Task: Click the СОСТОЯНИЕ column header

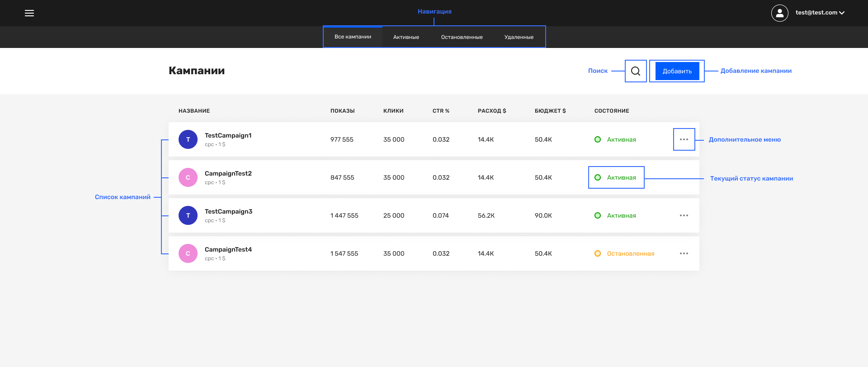Action: (612, 111)
